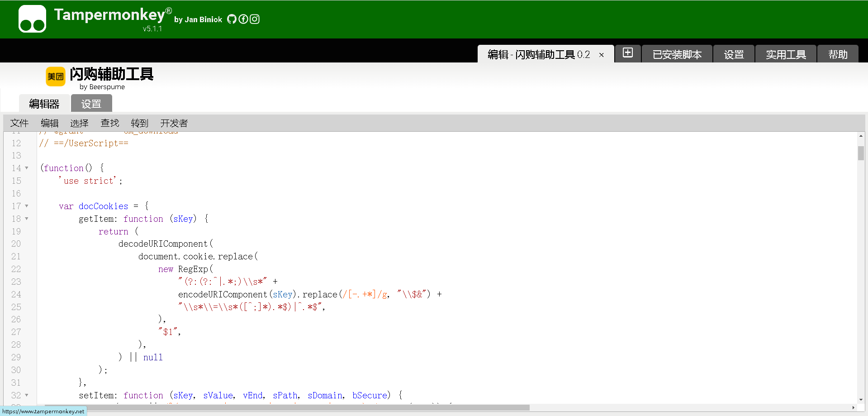868x416 pixels.
Task: Close the 编辑 - 闪购辅助工具 0.2 tab
Action: pos(602,55)
